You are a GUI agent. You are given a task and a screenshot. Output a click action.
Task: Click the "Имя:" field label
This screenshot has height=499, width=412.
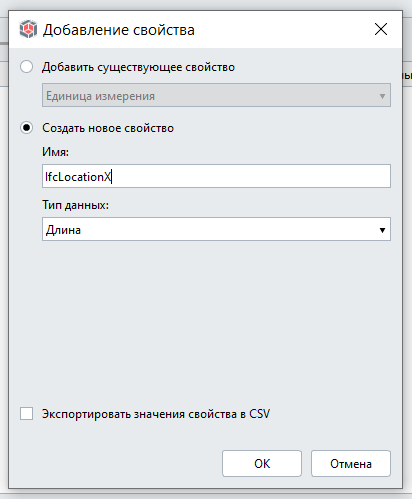point(55,152)
